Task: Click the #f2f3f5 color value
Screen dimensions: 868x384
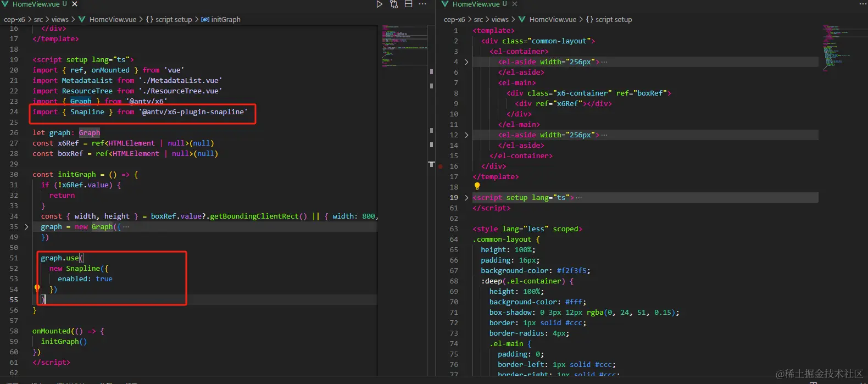Action: tap(571, 271)
